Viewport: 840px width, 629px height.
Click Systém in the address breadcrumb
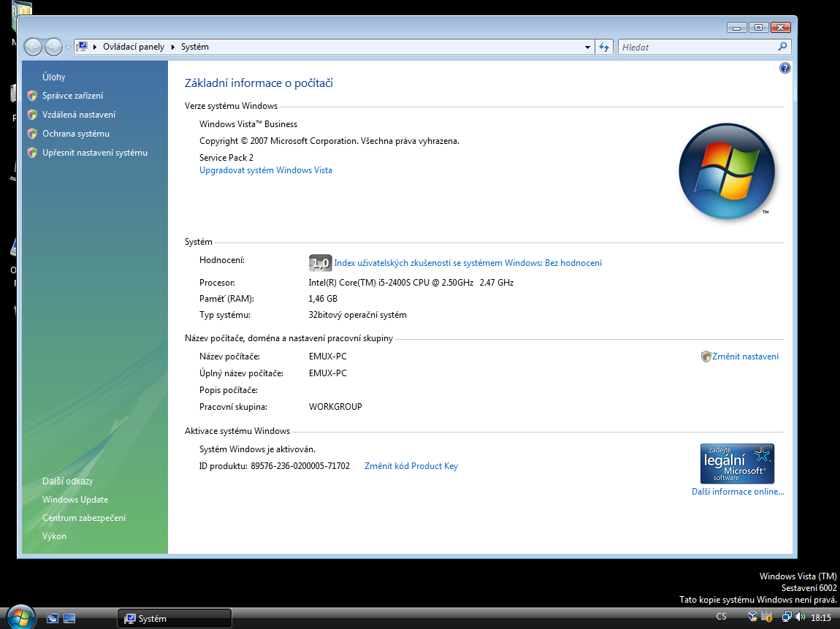point(194,47)
